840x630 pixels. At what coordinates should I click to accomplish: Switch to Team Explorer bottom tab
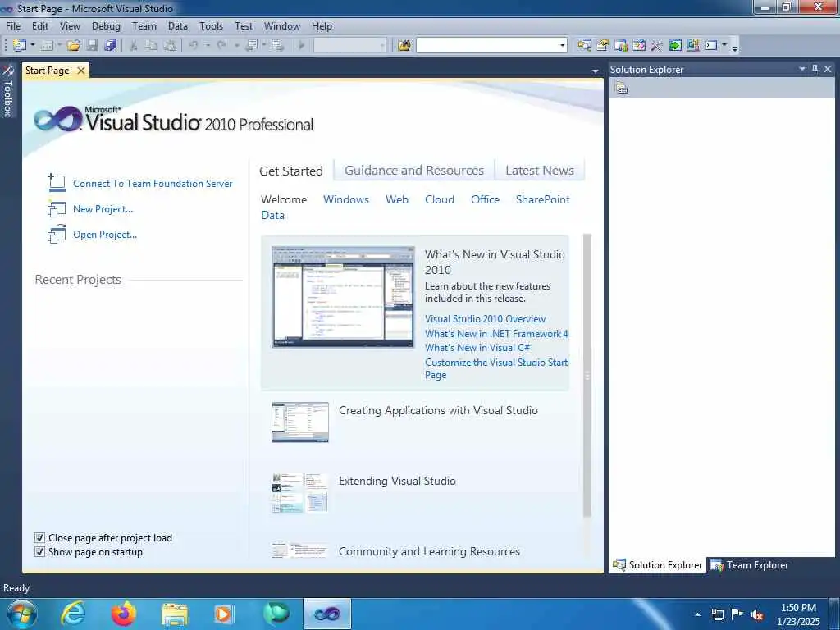click(750, 565)
